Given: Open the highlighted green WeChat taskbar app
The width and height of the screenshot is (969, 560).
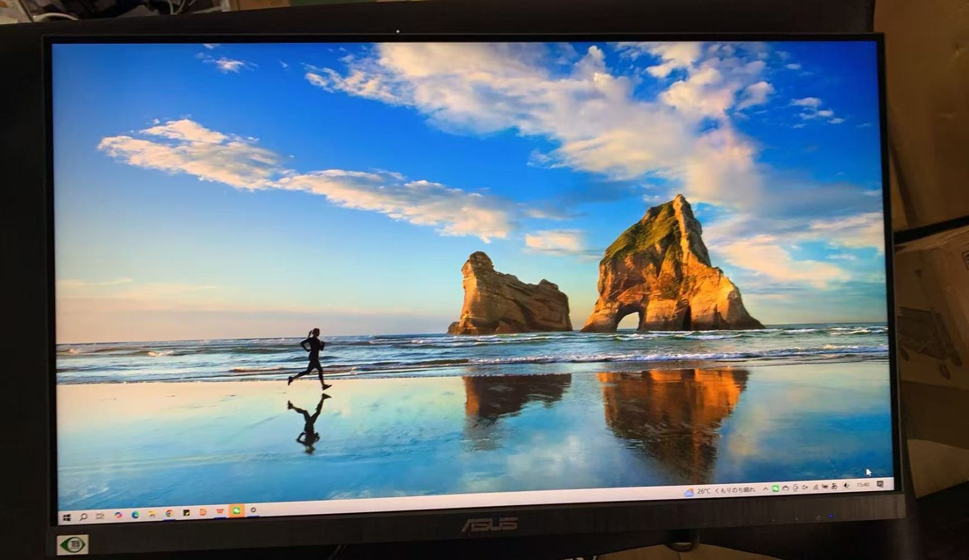Looking at the screenshot, I should [236, 512].
